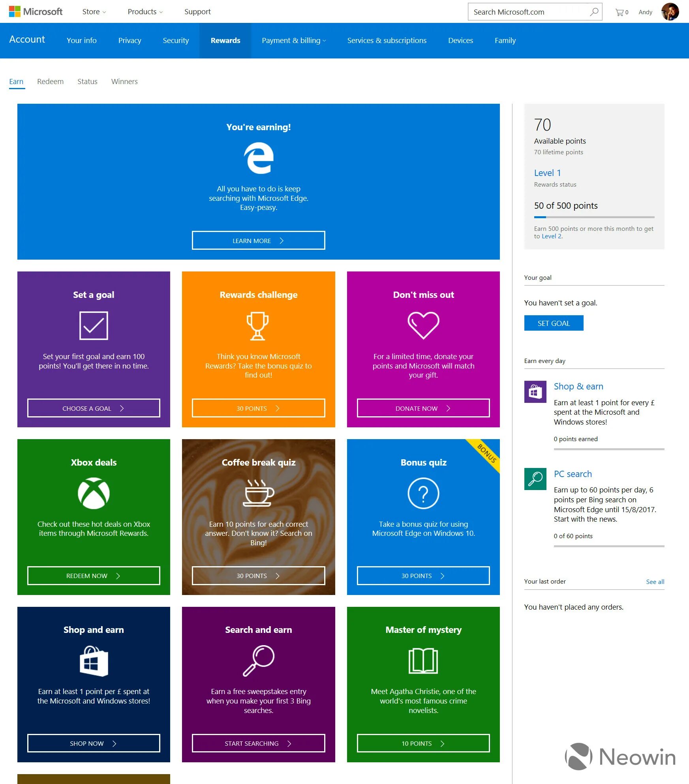Expand the Products dropdown menu
This screenshot has width=689, height=784.
pos(145,12)
